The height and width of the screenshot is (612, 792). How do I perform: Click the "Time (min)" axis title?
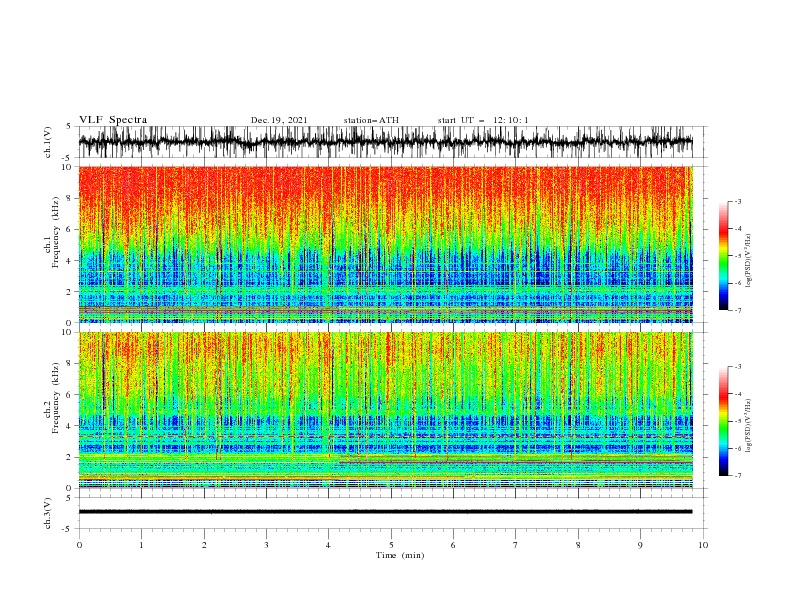click(x=400, y=555)
